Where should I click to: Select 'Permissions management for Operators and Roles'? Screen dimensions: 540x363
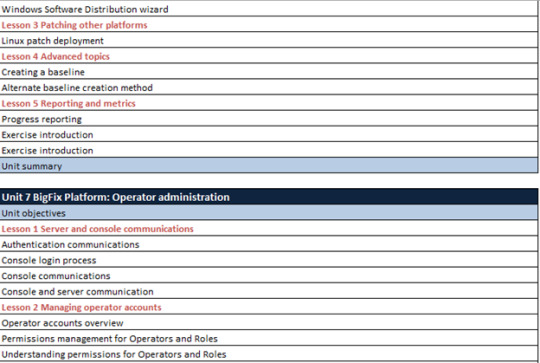coord(269,339)
